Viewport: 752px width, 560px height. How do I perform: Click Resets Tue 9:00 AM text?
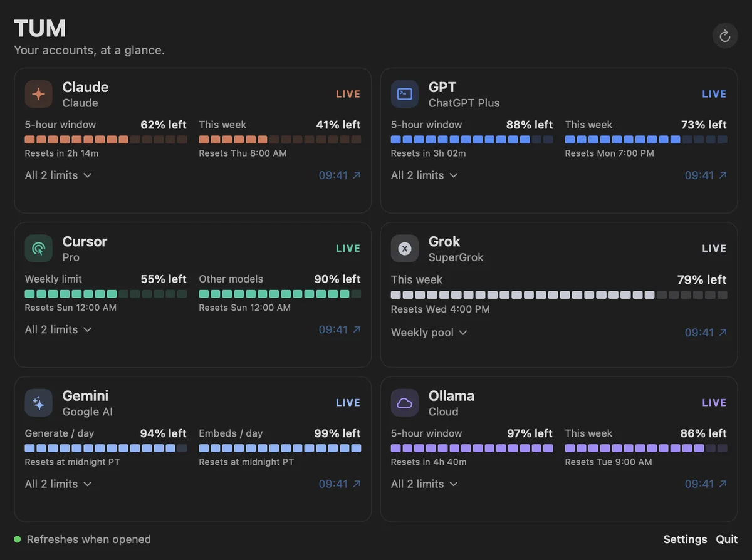tap(608, 462)
